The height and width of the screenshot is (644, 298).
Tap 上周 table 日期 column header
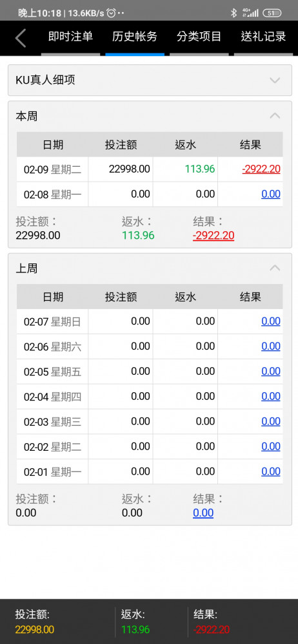point(53,296)
